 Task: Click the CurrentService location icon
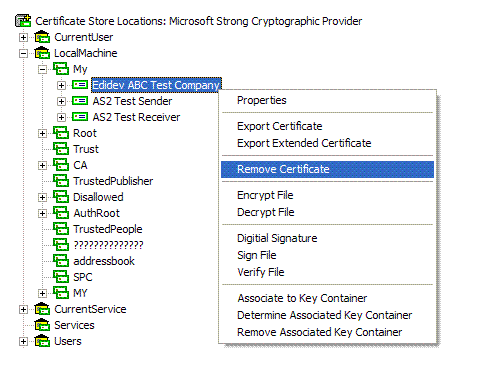tap(42, 309)
